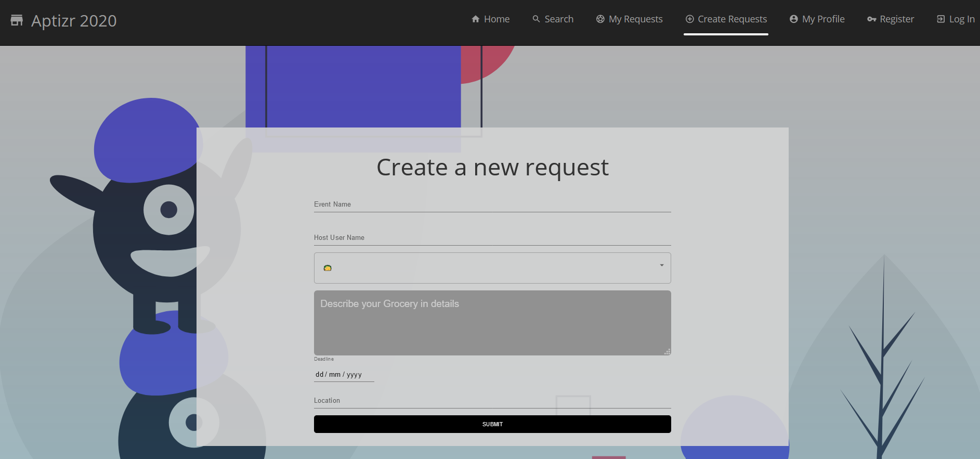Viewport: 980px width, 459px height.
Task: Click the My Requests icon
Action: (x=600, y=19)
